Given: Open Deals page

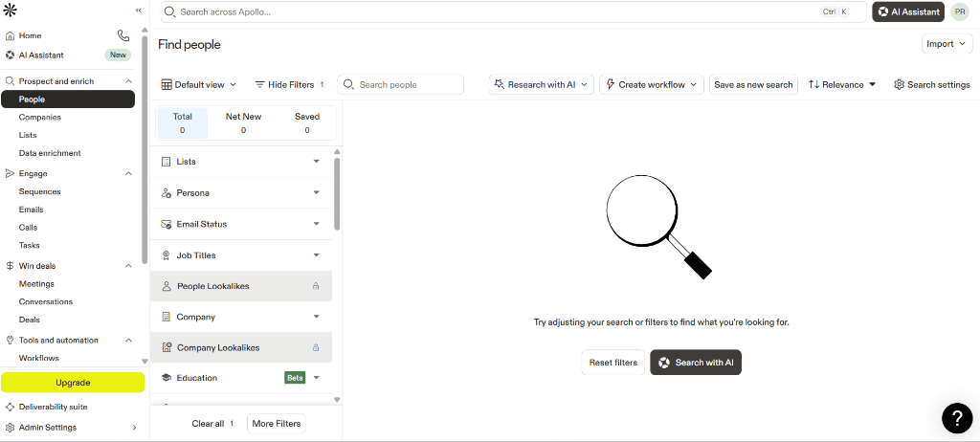Looking at the screenshot, I should (30, 320).
